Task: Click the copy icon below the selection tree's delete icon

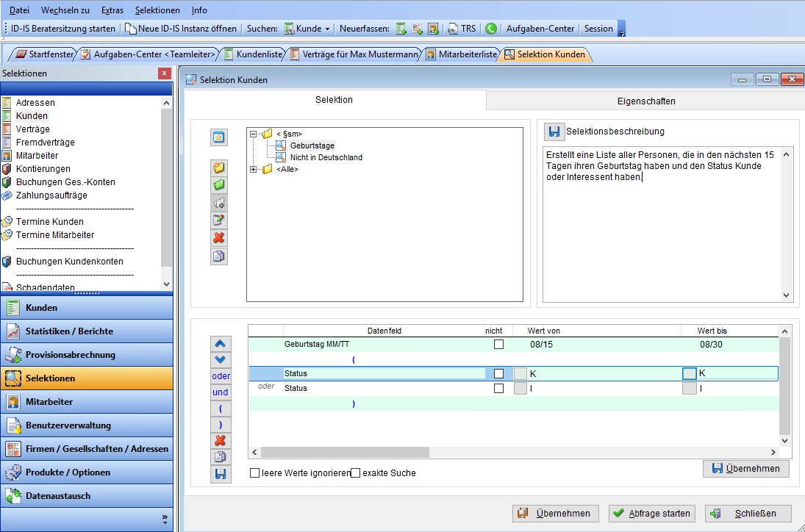Action: [219, 256]
